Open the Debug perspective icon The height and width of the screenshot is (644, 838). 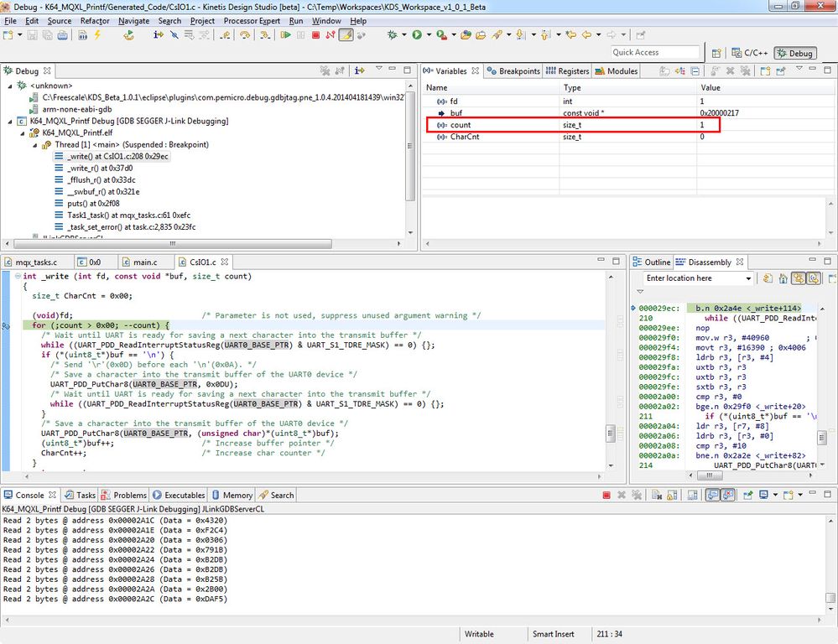tap(794, 52)
